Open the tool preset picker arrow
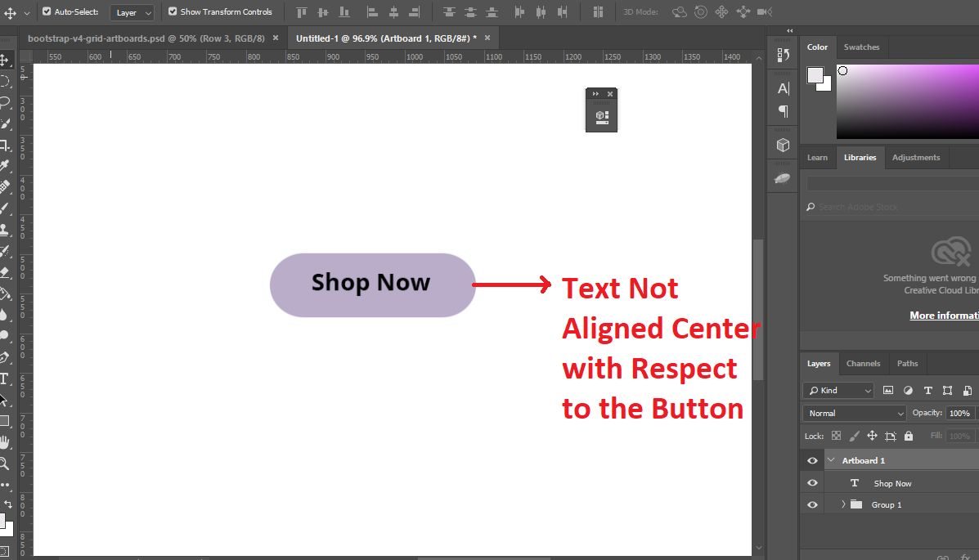 tap(26, 12)
